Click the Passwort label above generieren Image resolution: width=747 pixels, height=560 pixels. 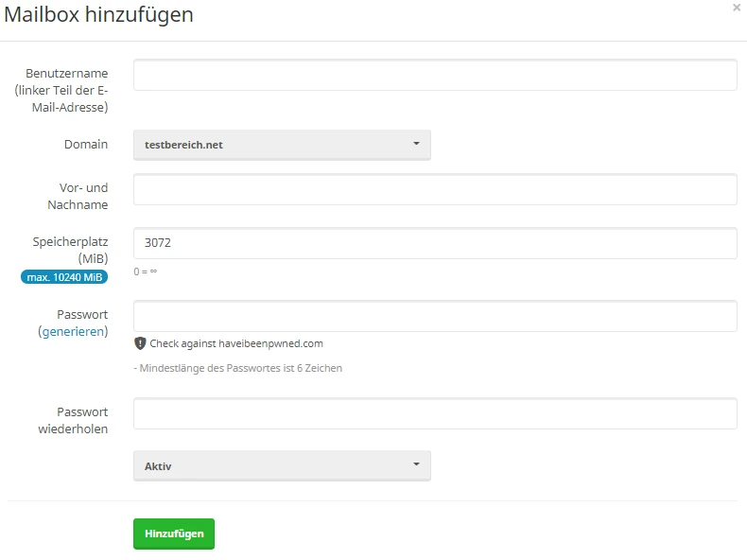point(82,314)
